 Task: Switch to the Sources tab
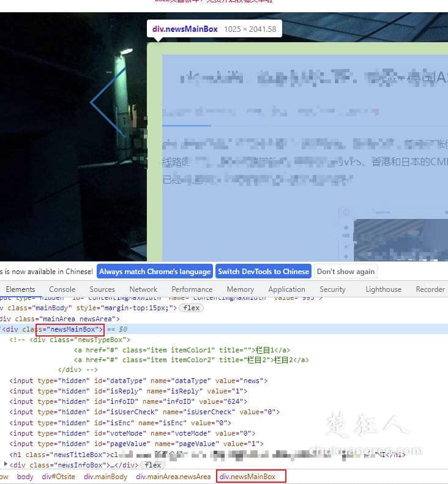coord(102,289)
